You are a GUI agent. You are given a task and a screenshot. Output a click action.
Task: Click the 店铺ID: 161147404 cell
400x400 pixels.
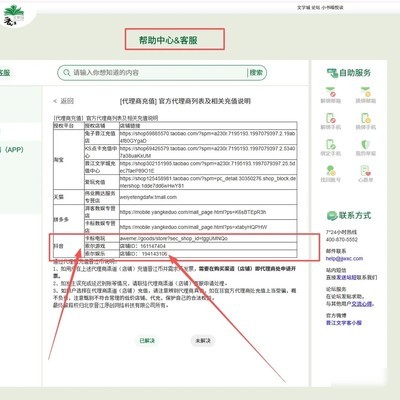pos(208,246)
